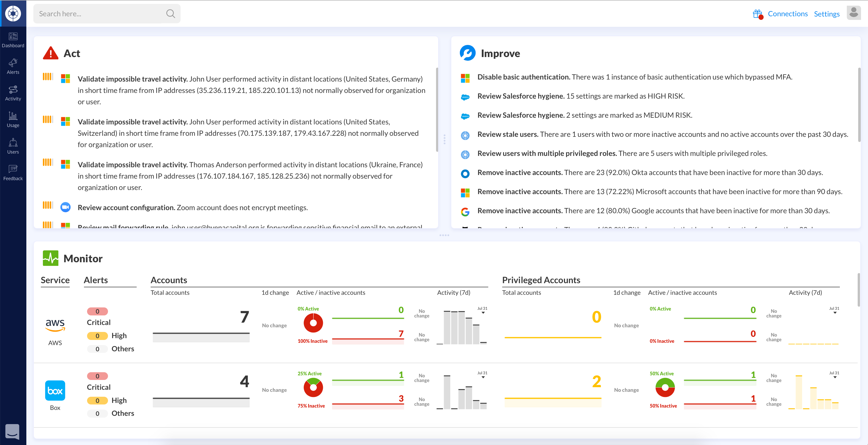Open the user profile avatar
The image size is (868, 445).
[x=854, y=13]
